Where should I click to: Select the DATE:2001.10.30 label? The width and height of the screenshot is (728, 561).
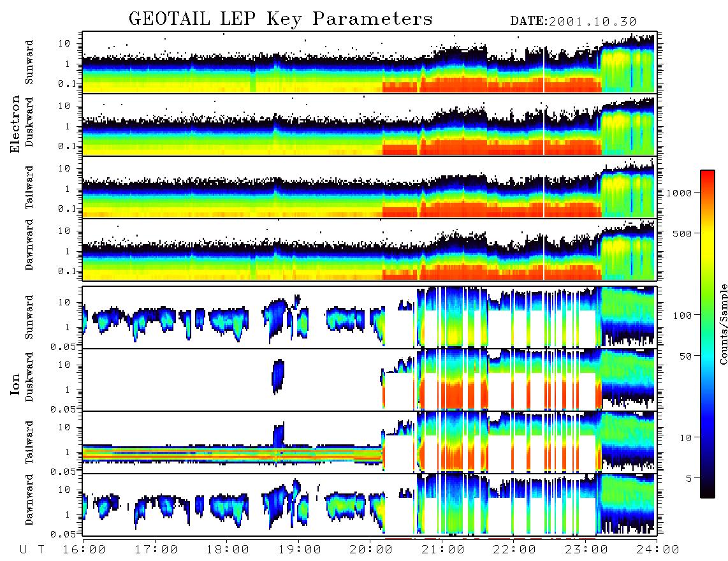[573, 22]
